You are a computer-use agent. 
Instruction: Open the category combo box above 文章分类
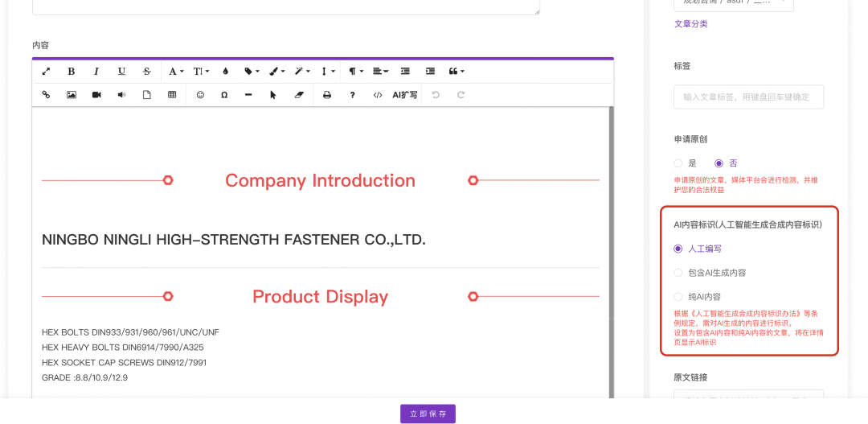click(x=734, y=5)
